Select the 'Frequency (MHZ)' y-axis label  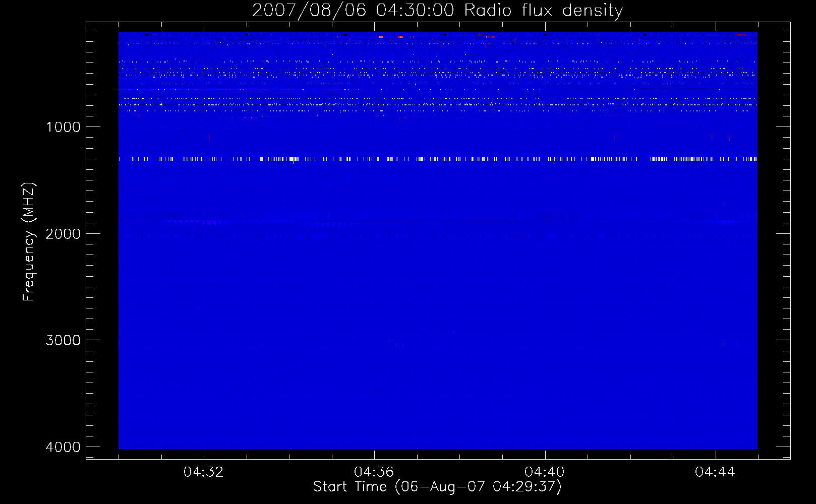click(x=29, y=242)
